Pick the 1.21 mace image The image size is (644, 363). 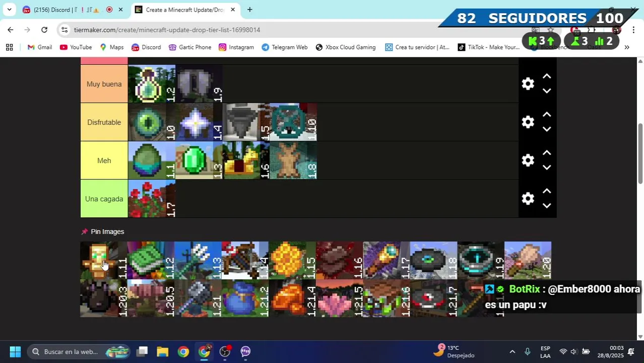tap(198, 298)
